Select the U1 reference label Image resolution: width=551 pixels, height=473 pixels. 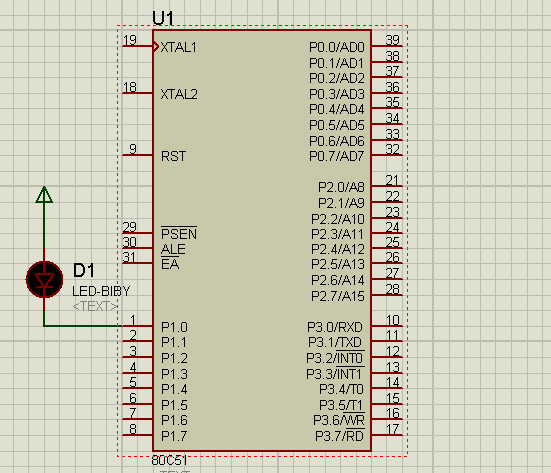click(x=163, y=18)
